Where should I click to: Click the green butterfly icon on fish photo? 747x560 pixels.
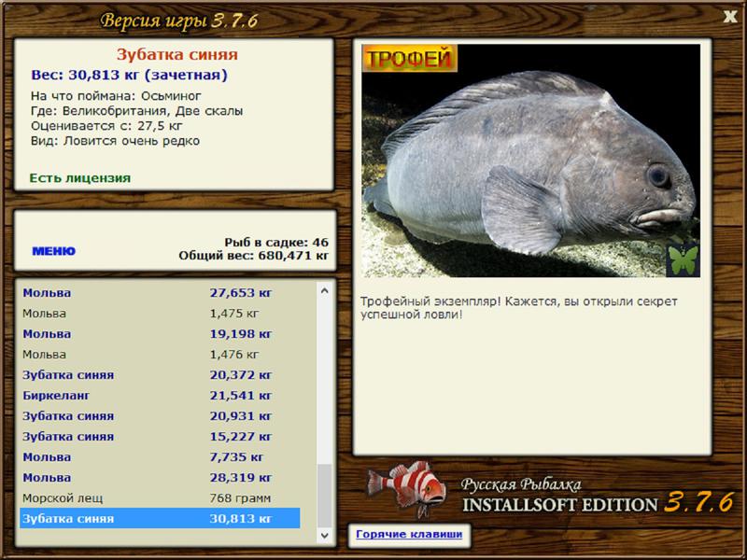pyautogui.click(x=683, y=260)
